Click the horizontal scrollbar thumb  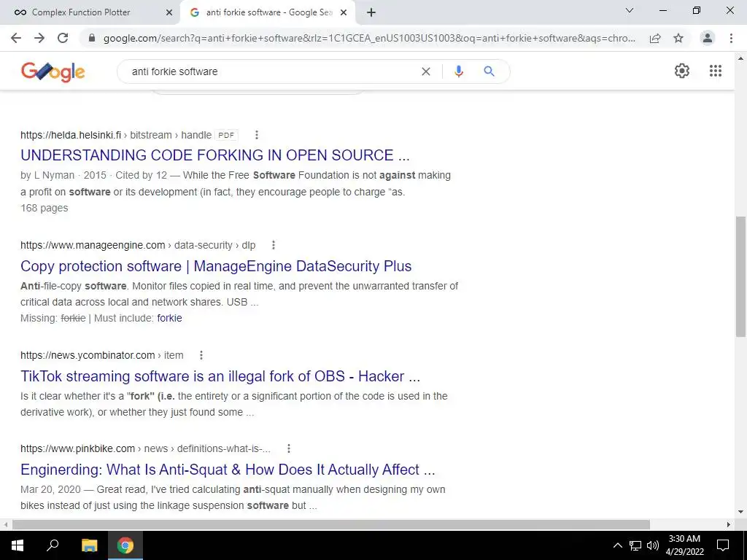point(331,524)
